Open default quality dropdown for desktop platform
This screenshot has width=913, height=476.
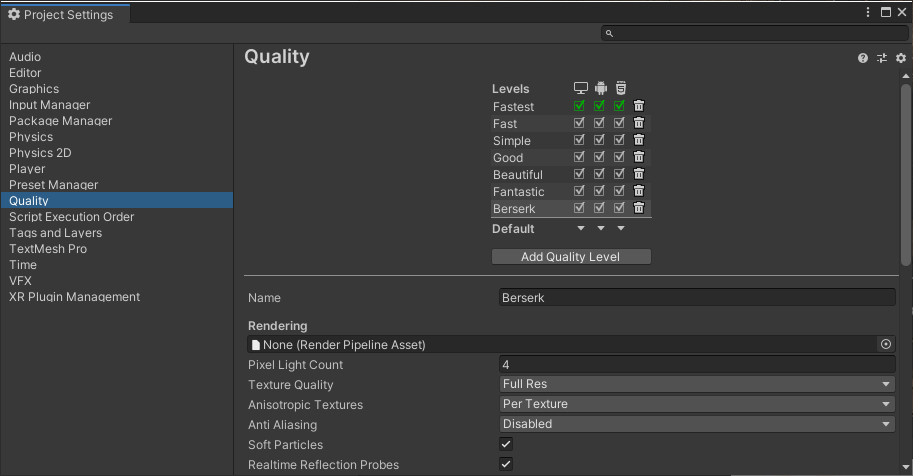pos(581,228)
